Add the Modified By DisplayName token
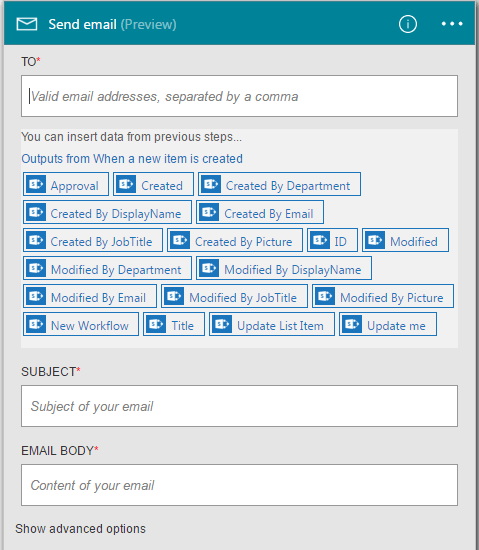This screenshot has width=479, height=550. pyautogui.click(x=284, y=268)
